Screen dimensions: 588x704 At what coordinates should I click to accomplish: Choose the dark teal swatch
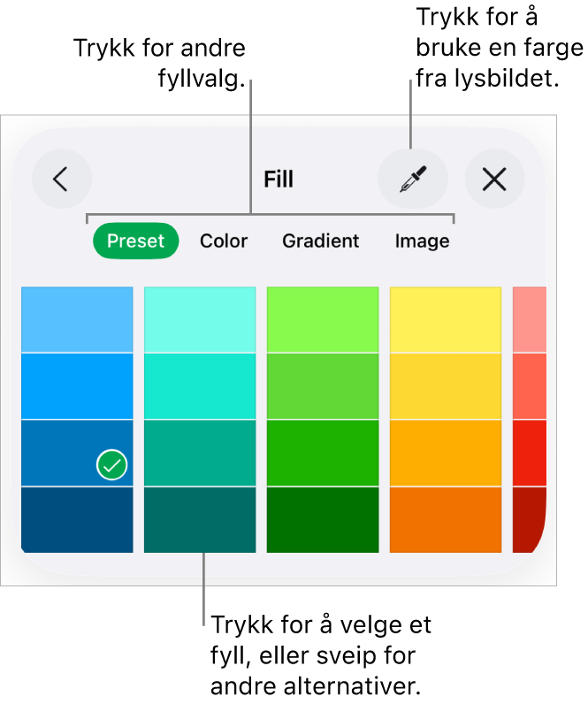click(x=200, y=519)
